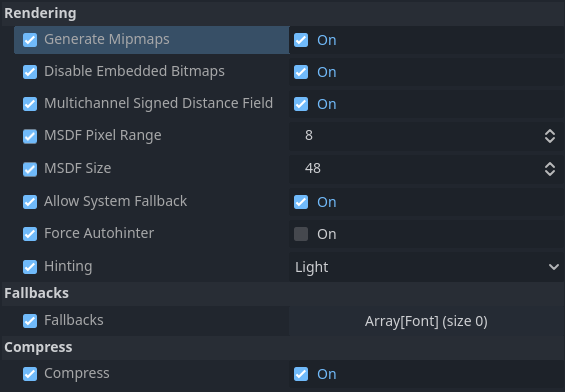The image size is (565, 392).
Task: Click the MSDF Pixel Range value 8
Action: tap(309, 135)
